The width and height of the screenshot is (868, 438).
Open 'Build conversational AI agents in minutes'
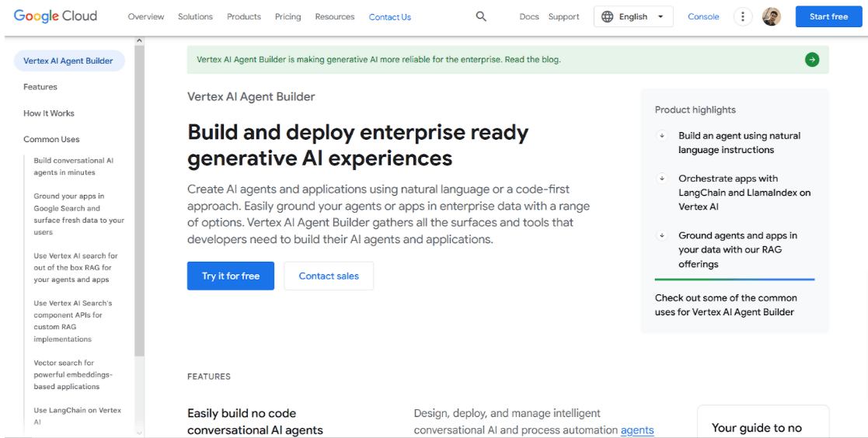click(x=74, y=166)
